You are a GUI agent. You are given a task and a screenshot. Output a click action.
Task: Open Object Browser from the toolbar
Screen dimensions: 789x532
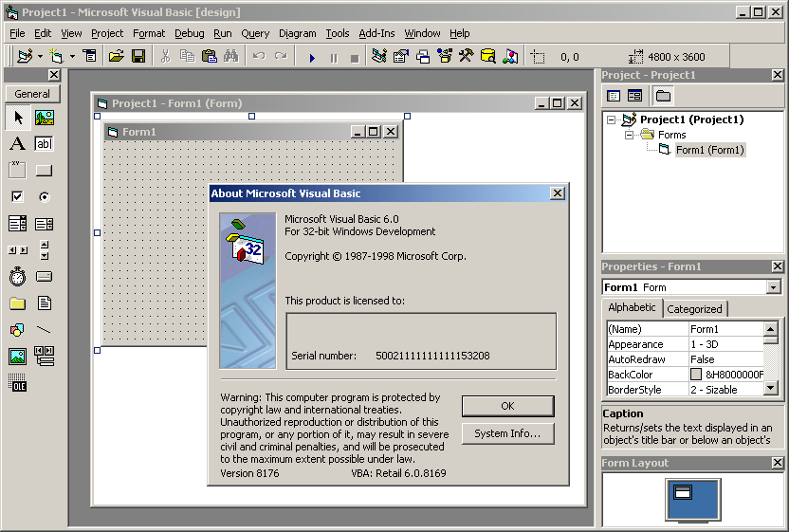pyautogui.click(x=445, y=56)
